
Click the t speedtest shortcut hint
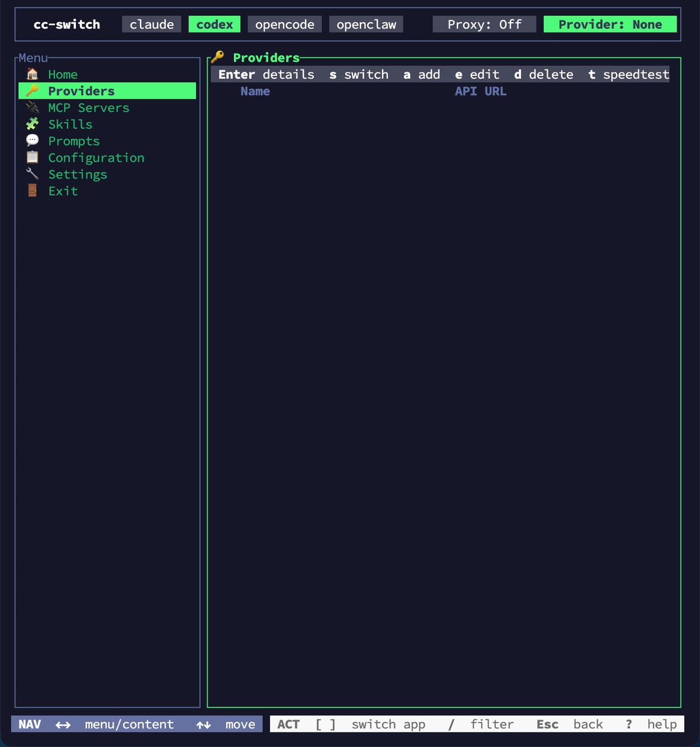point(629,74)
